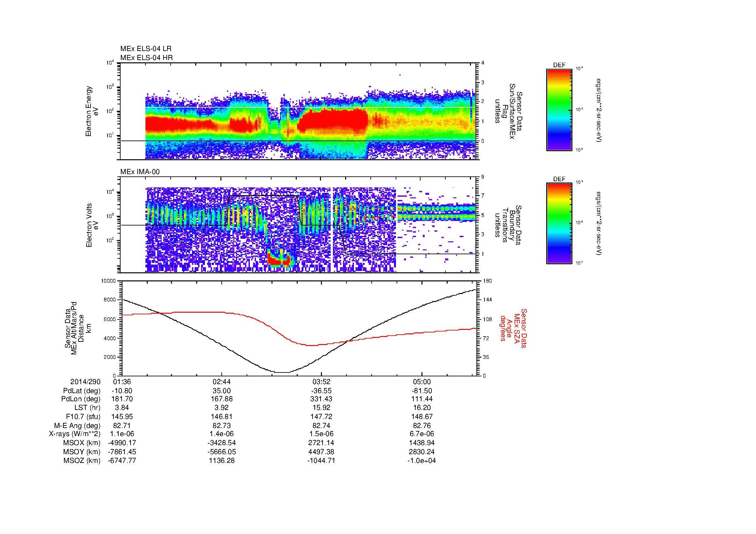Click the 180 tick on SZA axis

coord(488,281)
